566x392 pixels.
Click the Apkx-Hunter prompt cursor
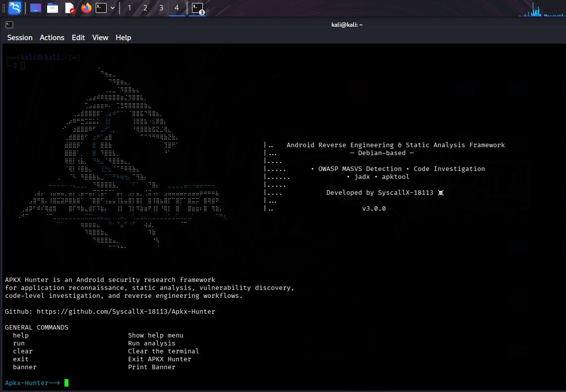(66, 383)
